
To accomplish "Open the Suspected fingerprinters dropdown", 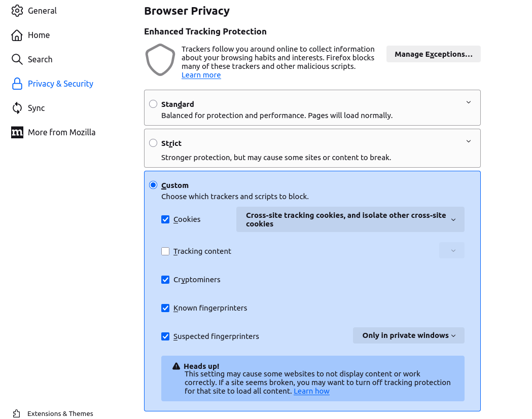I will point(408,335).
